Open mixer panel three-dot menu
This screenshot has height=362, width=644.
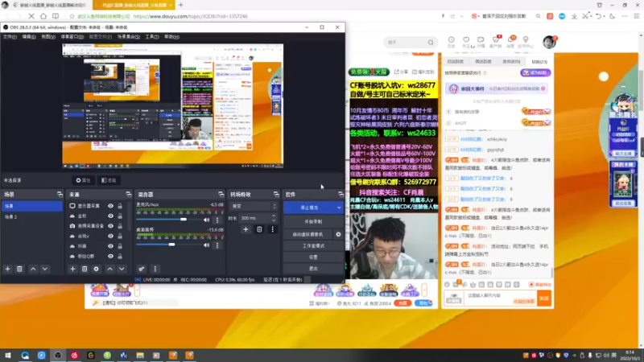(x=155, y=269)
